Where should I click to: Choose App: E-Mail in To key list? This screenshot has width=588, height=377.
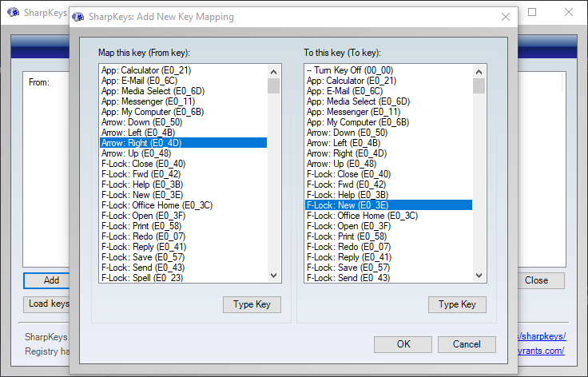[x=389, y=91]
